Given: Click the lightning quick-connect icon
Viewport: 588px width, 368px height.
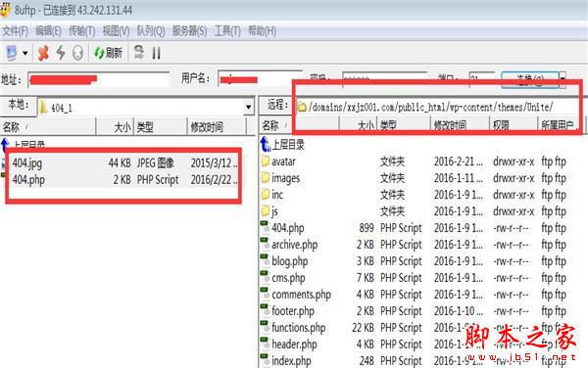Looking at the screenshot, I should [61, 53].
